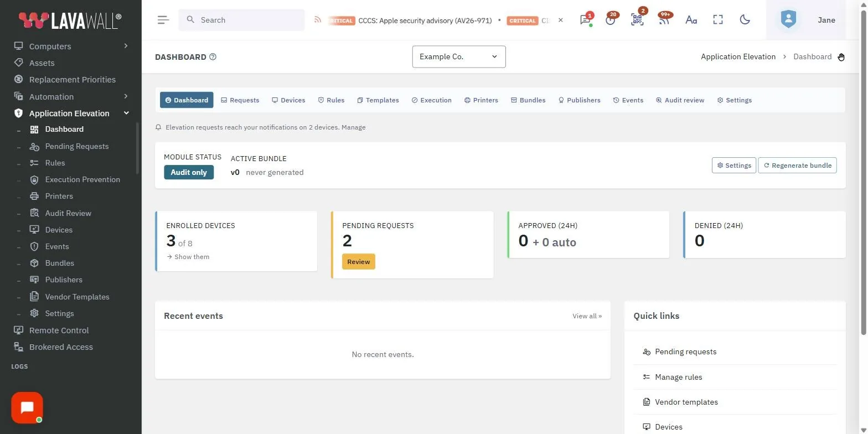This screenshot has height=434, width=868.
Task: Open the feed icon with the 99+ badge
Action: pos(664,20)
